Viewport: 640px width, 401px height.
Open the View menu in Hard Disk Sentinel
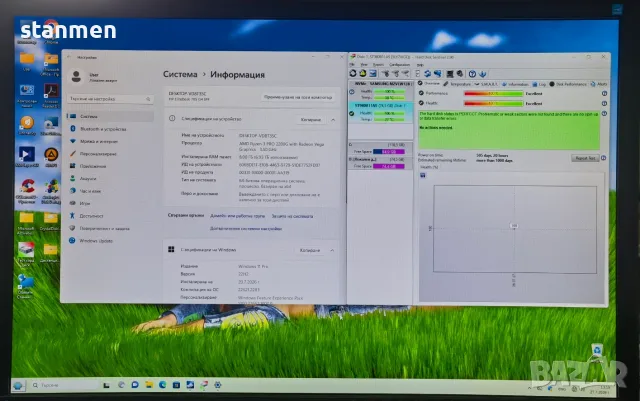(364, 65)
